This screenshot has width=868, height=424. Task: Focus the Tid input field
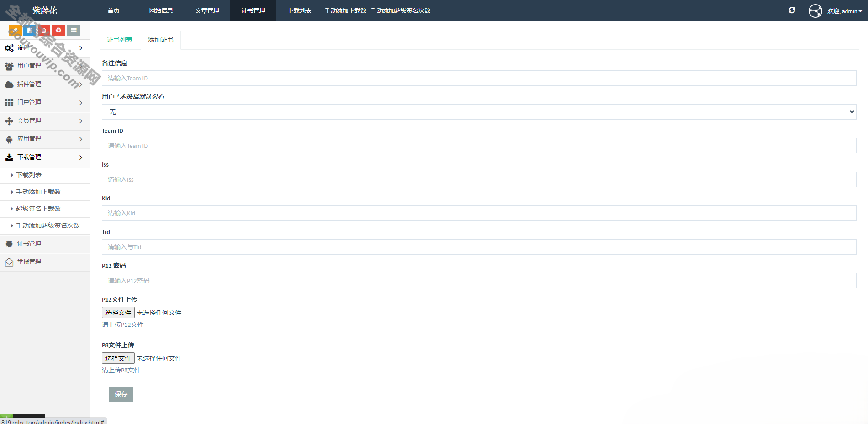point(479,247)
